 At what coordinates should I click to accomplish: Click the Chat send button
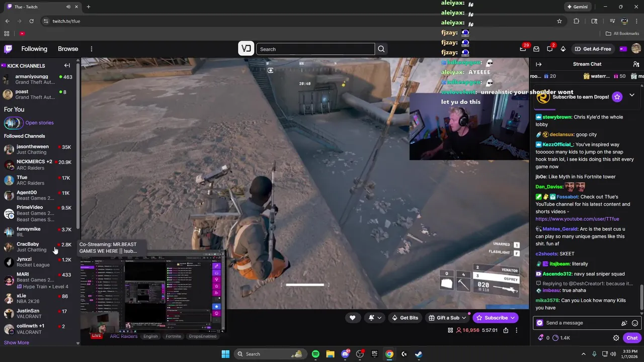[x=632, y=338]
